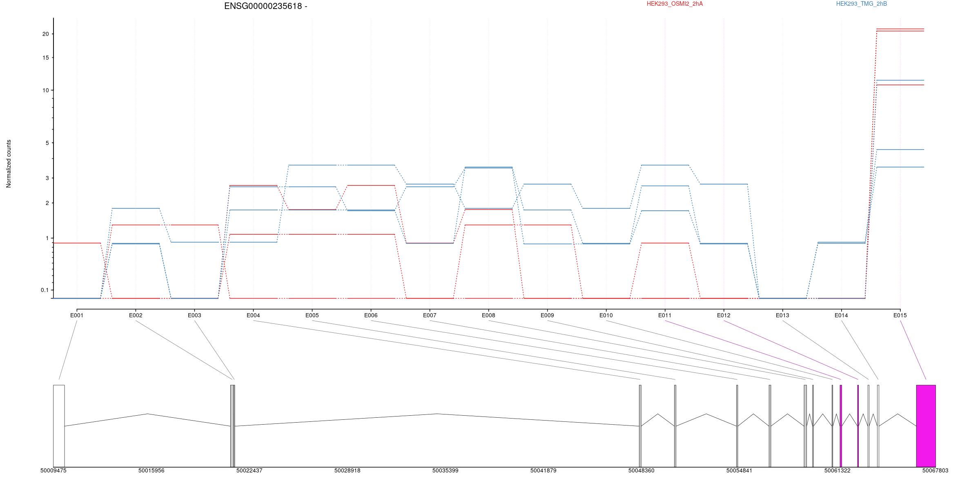Click the E010 exon label
980x490 pixels.
coord(606,315)
